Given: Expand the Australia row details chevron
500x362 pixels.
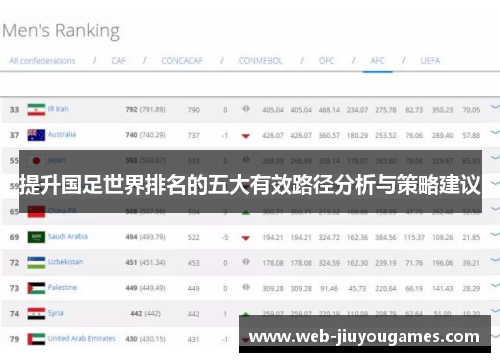Looking at the screenshot, I should (495, 133).
